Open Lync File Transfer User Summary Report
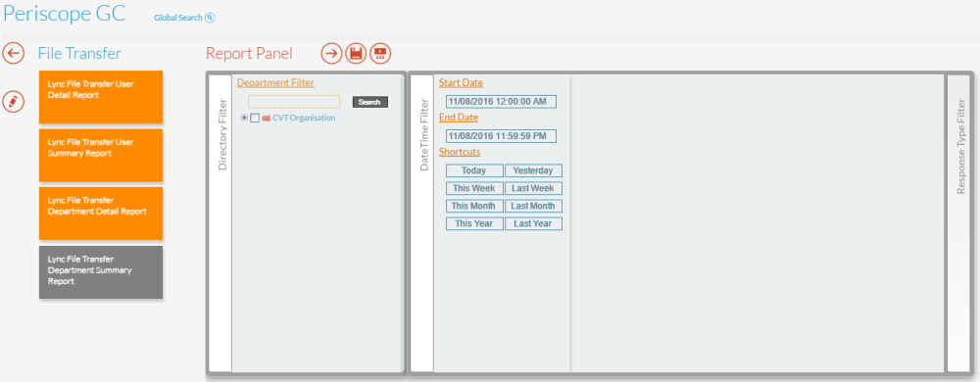 (101, 156)
